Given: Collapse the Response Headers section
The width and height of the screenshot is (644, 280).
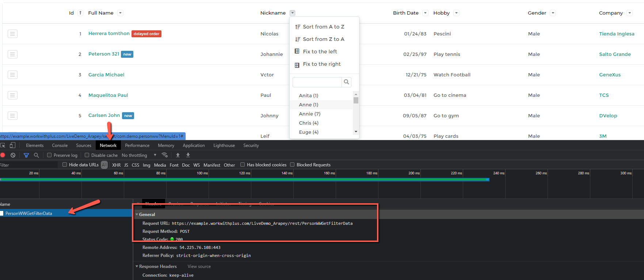Looking at the screenshot, I should pos(137,266).
